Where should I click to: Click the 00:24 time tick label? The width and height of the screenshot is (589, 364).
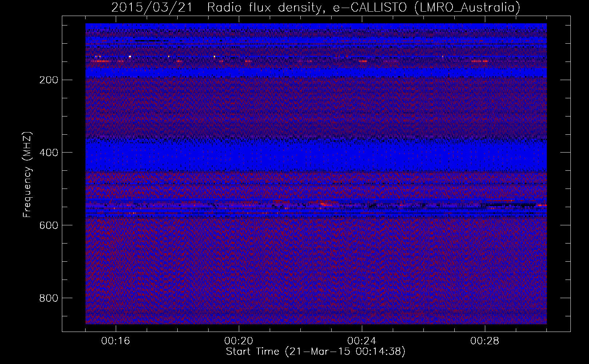362,341
